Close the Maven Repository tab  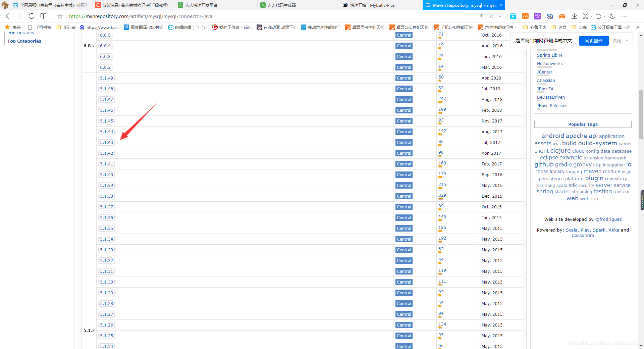click(501, 5)
